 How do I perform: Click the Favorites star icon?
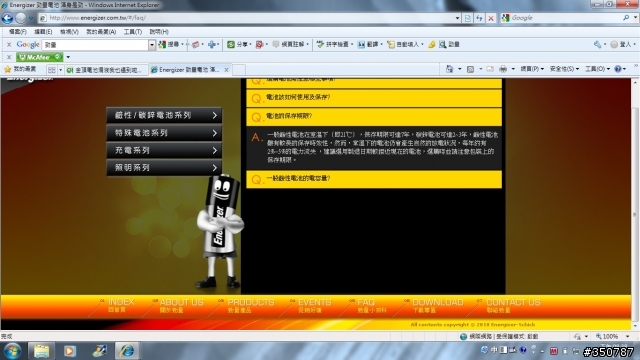click(x=7, y=69)
